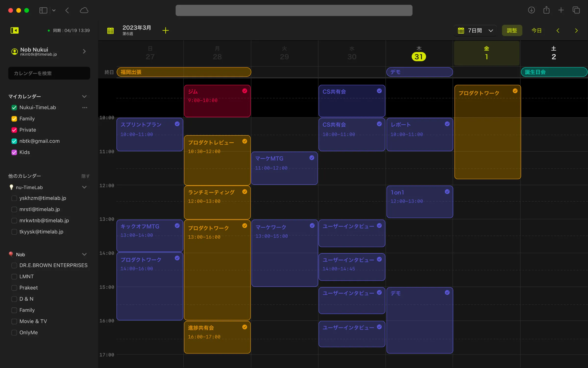Open the month calendar grid icon

tap(110, 30)
